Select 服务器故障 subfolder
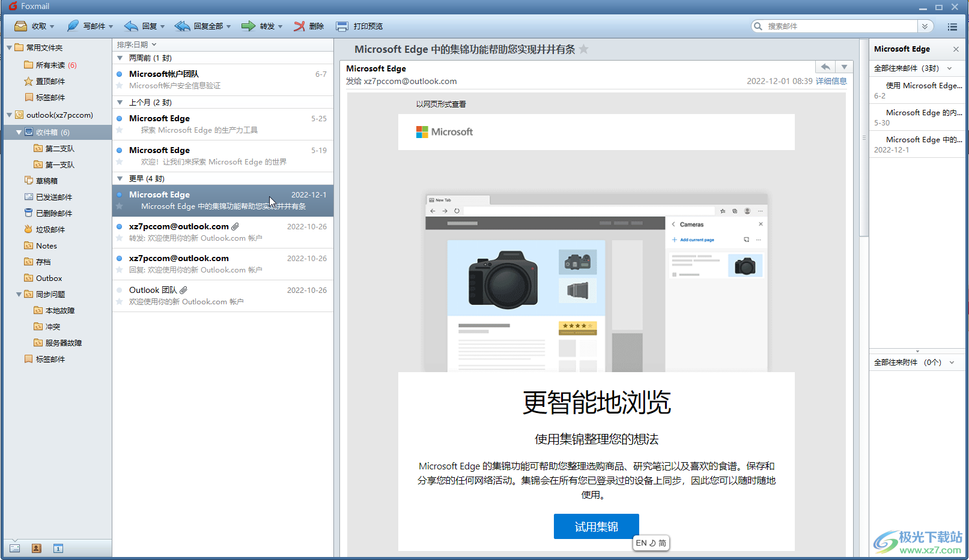 point(58,343)
